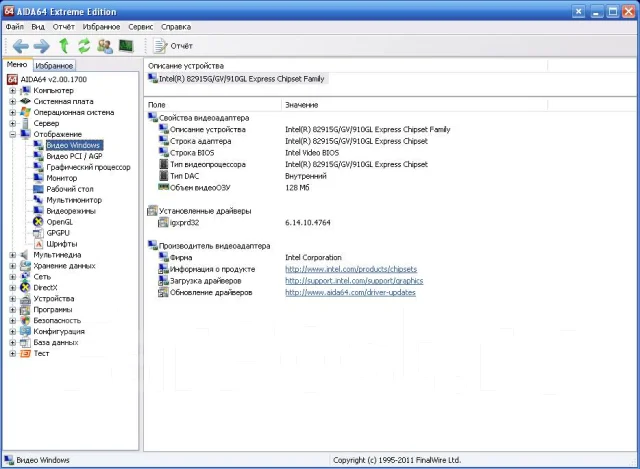Select the Intel 82915G device description entry
Image resolution: width=640 pixels, height=469 pixels.
[x=237, y=79]
